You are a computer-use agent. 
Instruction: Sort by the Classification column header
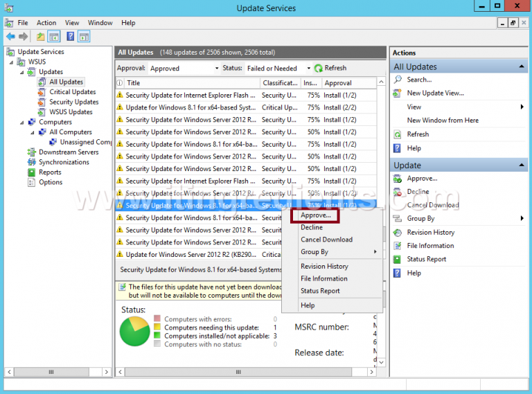281,82
